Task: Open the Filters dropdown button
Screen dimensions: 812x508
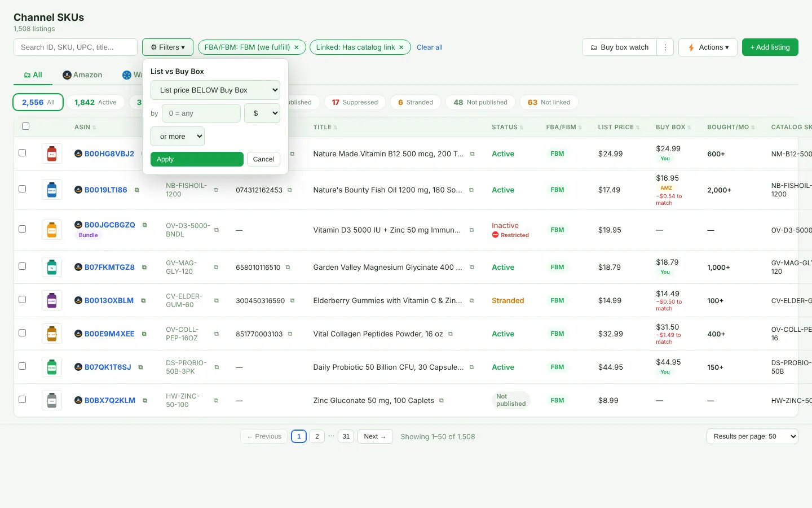Action: [x=167, y=47]
